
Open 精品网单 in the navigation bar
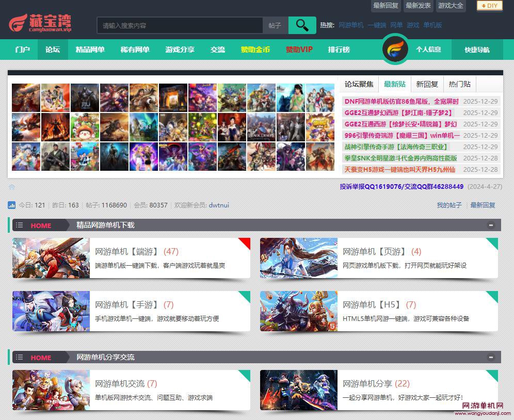[x=90, y=50]
